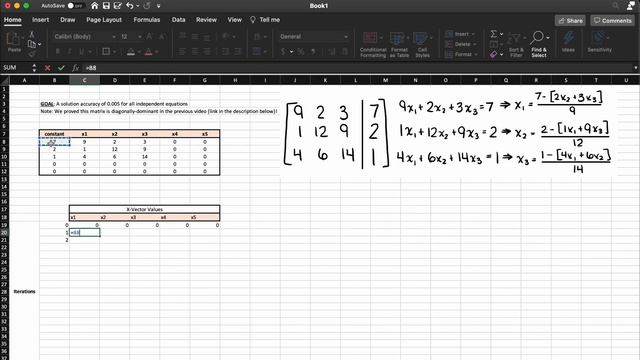Click the fx Insert Function icon
This screenshot has width=640, height=360.
tap(75, 68)
